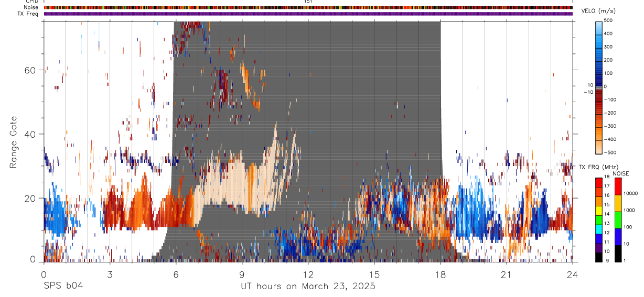
Task: Click the velocity scale label 300
Action: click(608, 47)
